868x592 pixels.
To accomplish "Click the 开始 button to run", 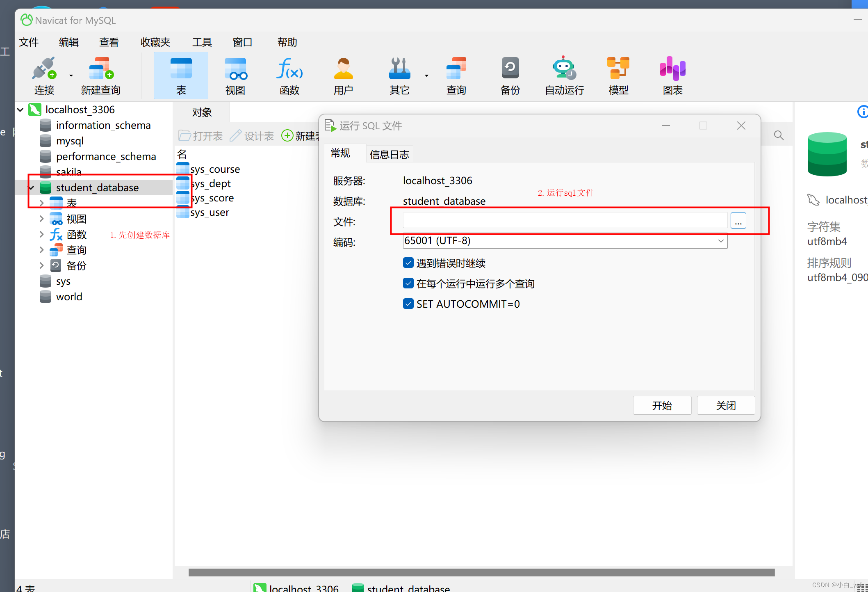I will (662, 405).
